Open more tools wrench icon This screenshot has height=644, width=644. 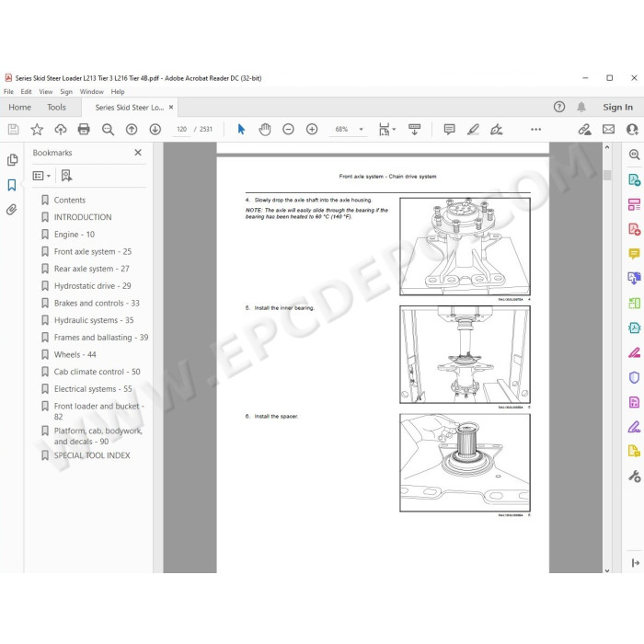pos(634,476)
